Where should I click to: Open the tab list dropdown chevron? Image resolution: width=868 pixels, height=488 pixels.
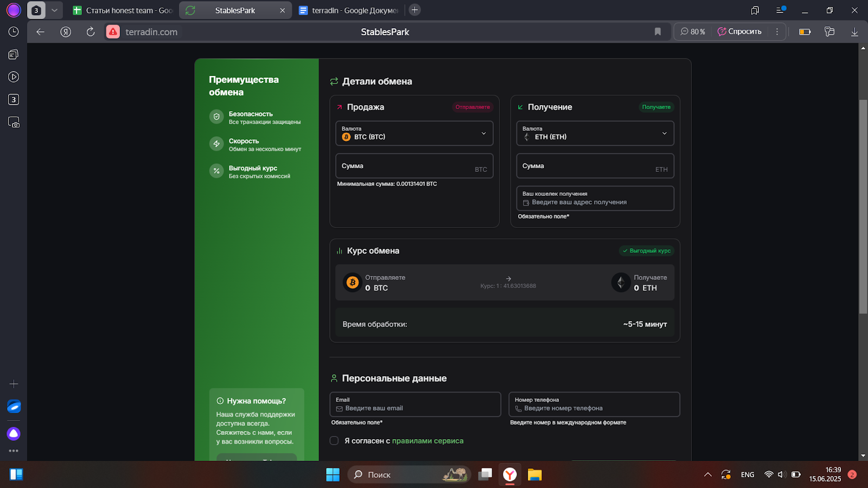point(54,10)
